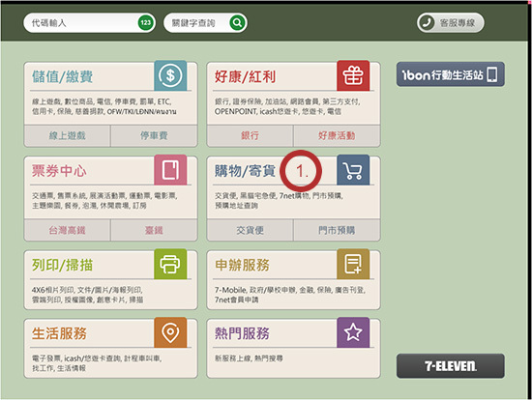
Task: Tap the orange location pin icon
Action: coord(170,332)
